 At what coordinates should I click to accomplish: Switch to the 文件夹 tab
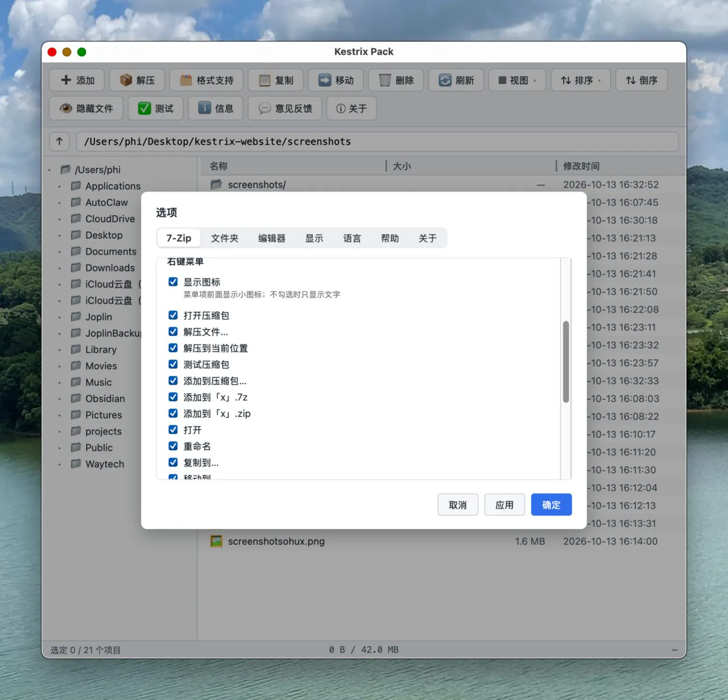pos(225,238)
